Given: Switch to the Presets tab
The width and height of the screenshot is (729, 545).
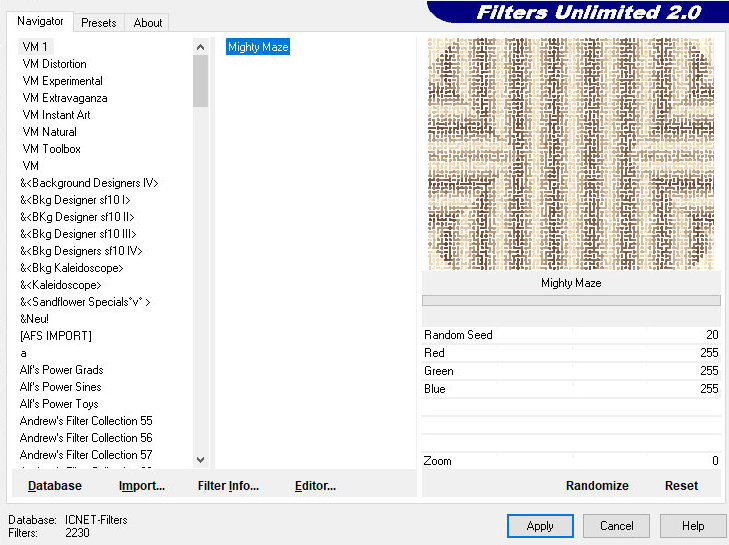Looking at the screenshot, I should (98, 22).
